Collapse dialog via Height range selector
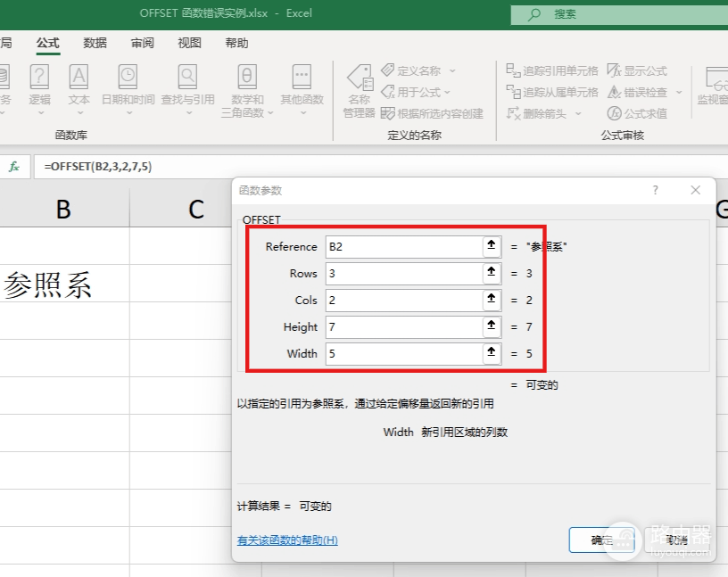 point(492,326)
